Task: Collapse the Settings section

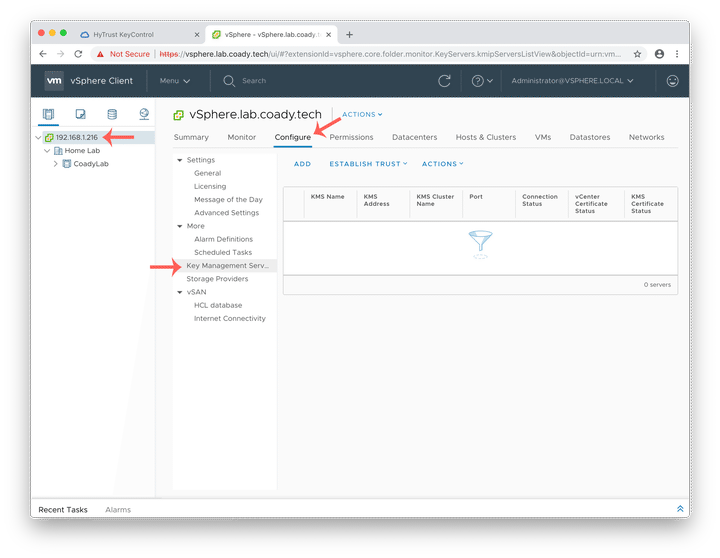Action: coord(180,160)
